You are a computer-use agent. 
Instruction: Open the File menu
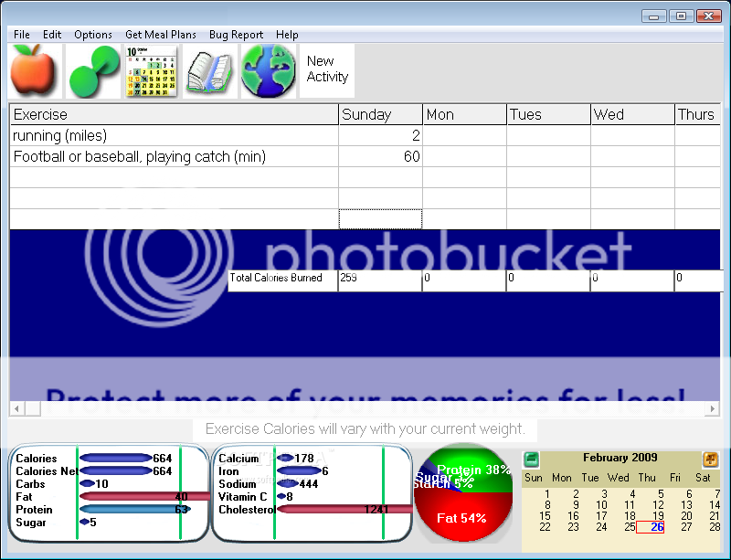click(22, 35)
